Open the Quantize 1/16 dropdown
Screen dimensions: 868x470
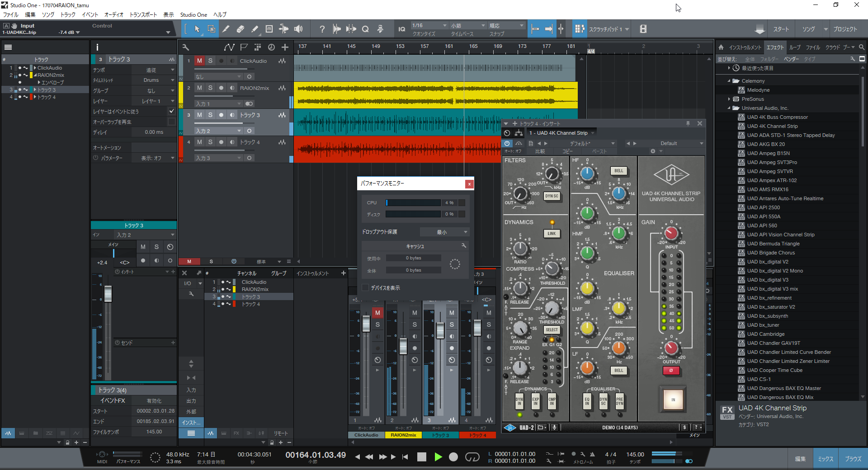point(429,25)
